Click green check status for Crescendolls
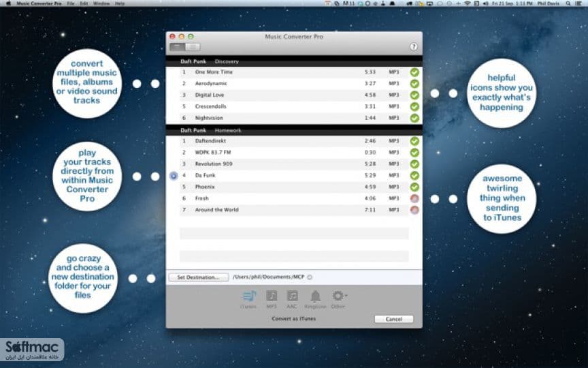Image resolution: width=588 pixels, height=368 pixels. click(x=414, y=106)
